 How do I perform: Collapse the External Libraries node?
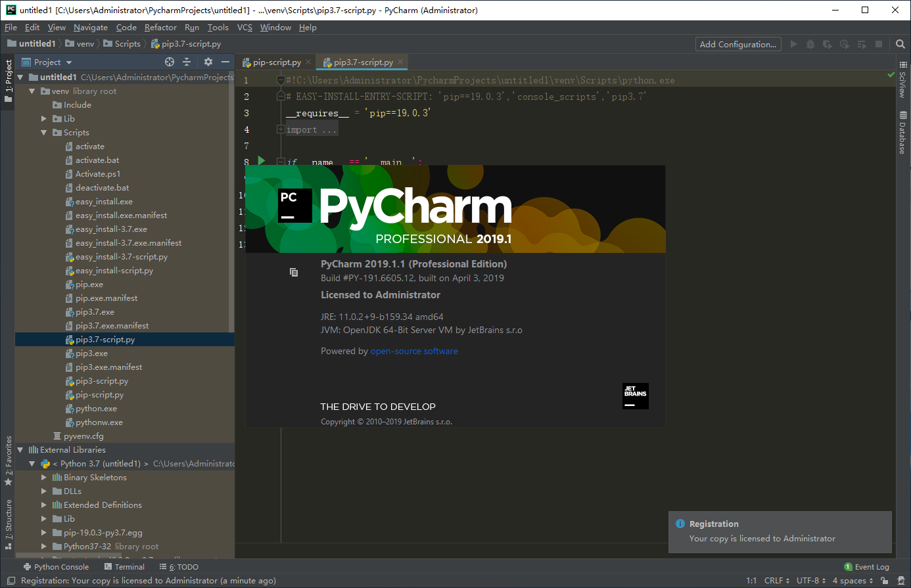[x=20, y=450]
